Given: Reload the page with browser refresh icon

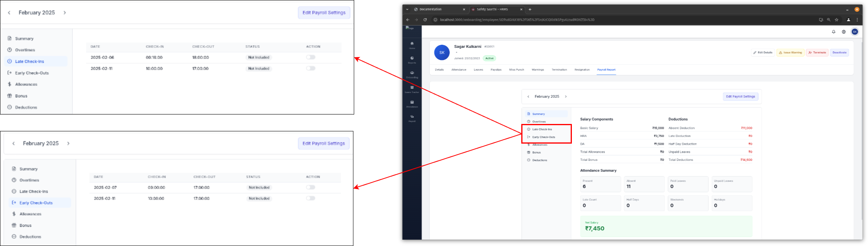Looking at the screenshot, I should coord(425,20).
